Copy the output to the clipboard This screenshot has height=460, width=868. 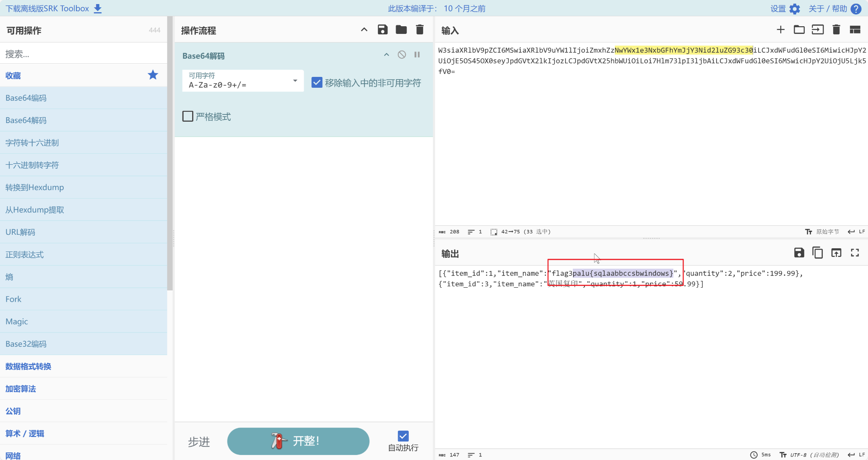click(x=818, y=253)
